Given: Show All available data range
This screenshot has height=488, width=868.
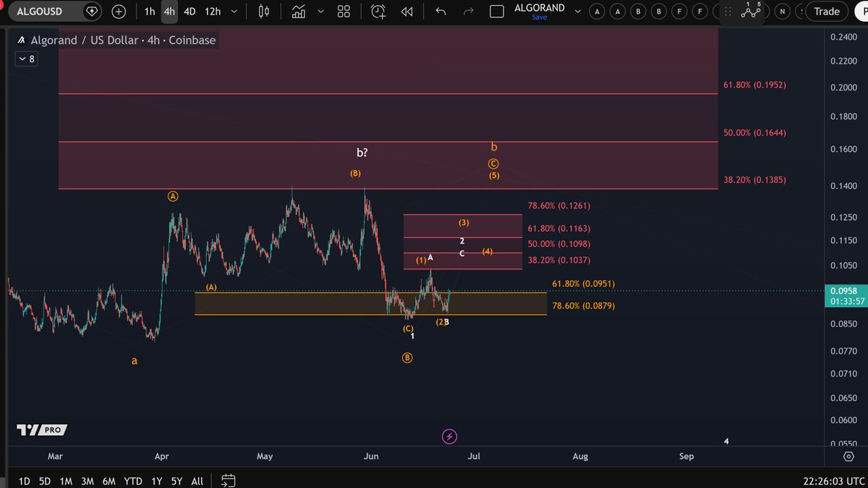Looking at the screenshot, I should (197, 481).
